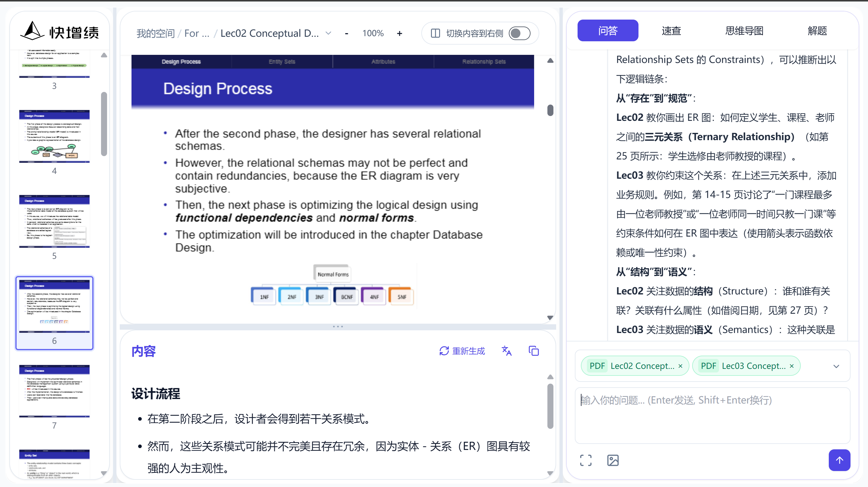Go to 我的空间 breadcrumb
Screen dimensions: 868x487
tap(155, 33)
